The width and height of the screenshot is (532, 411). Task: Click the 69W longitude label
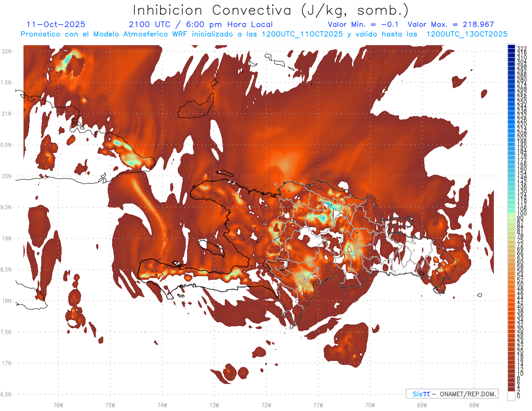[422, 405]
